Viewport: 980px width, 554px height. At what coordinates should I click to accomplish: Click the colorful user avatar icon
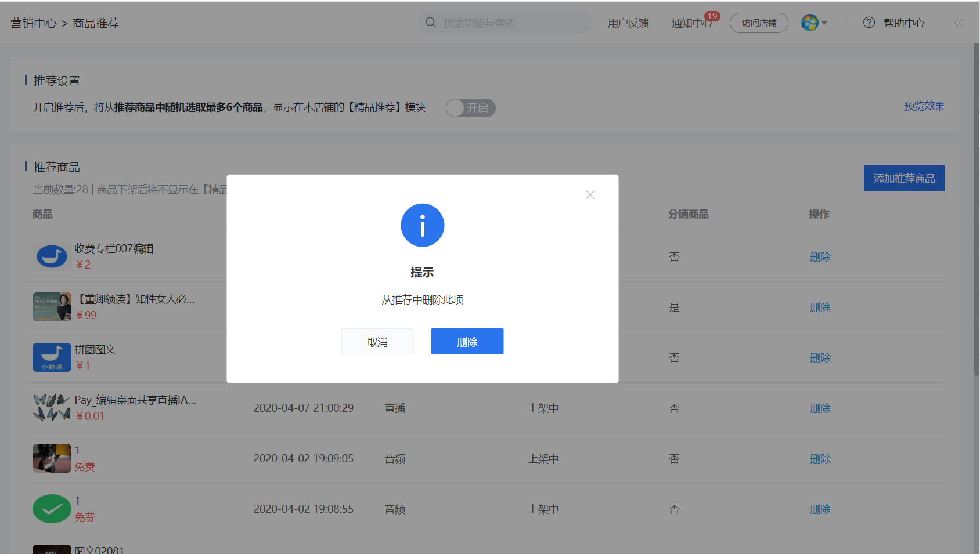pyautogui.click(x=810, y=23)
